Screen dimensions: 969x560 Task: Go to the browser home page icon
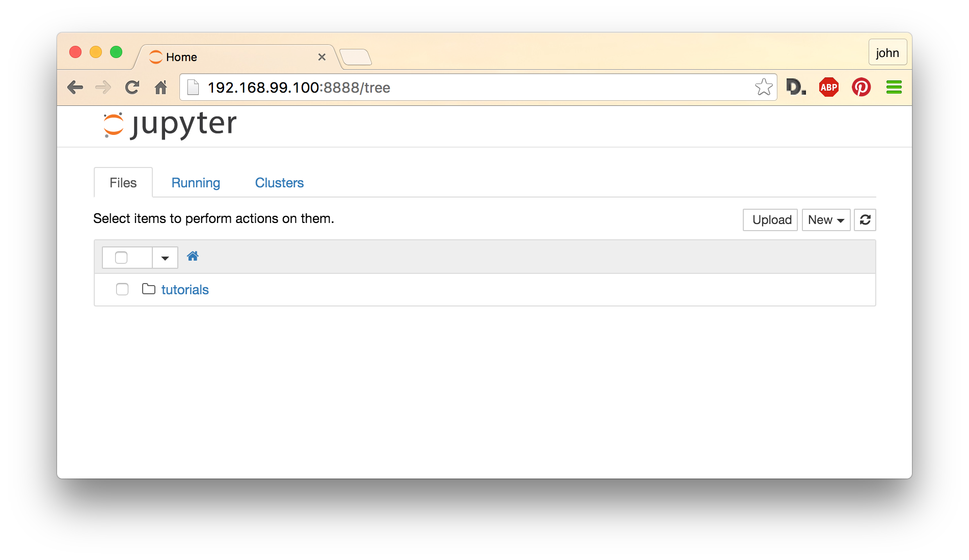coord(161,88)
